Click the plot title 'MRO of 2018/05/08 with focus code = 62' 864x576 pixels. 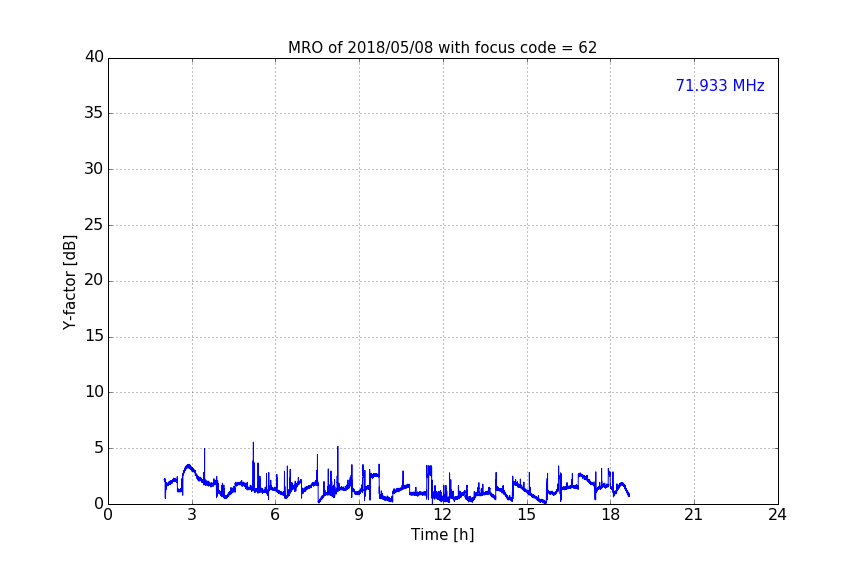click(442, 48)
